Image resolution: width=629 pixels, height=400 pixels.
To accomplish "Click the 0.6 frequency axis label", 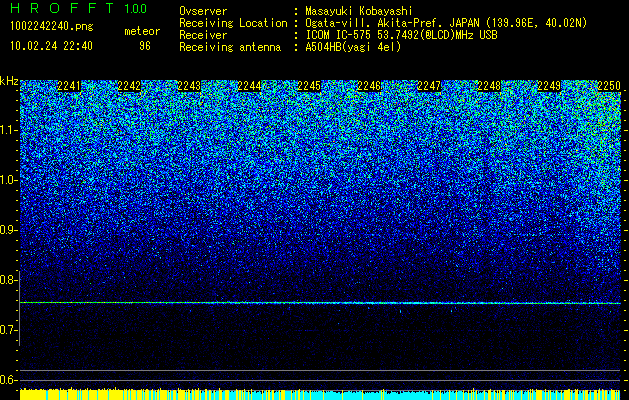I will tap(9, 380).
